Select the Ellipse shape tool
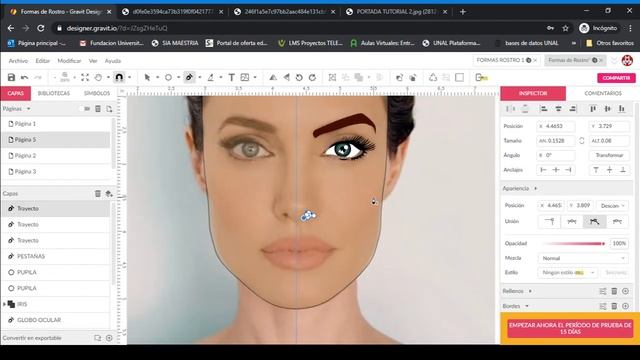The image size is (640, 360). 168,78
